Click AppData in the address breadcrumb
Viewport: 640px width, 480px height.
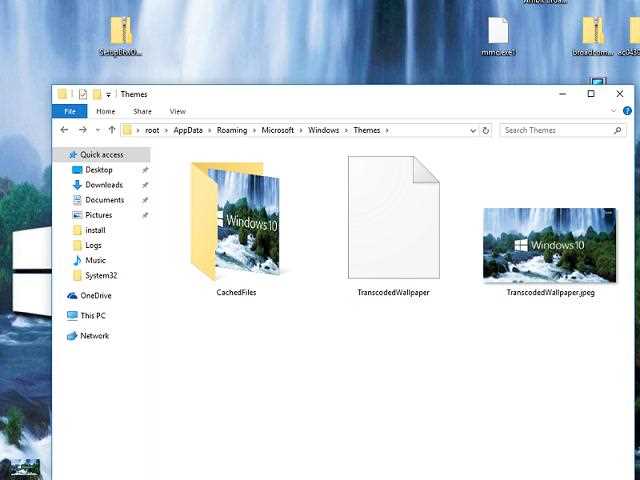(x=188, y=130)
